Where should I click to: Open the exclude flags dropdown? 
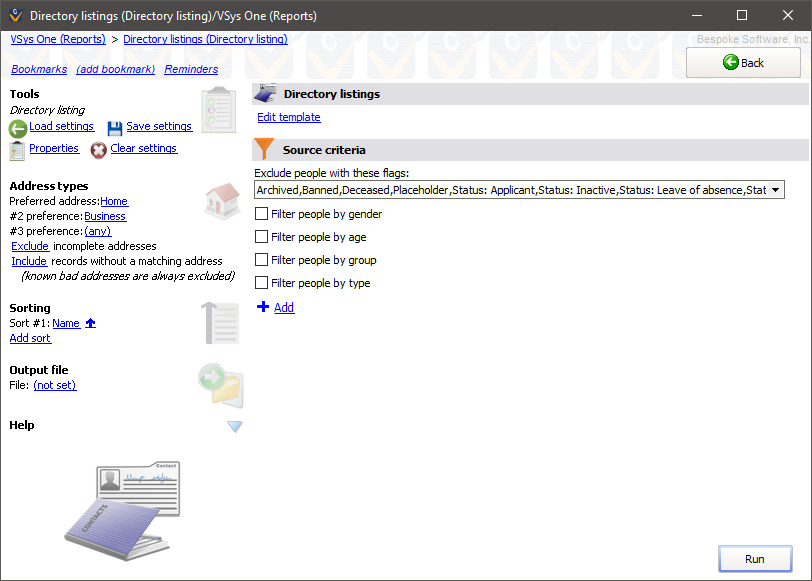tap(776, 189)
